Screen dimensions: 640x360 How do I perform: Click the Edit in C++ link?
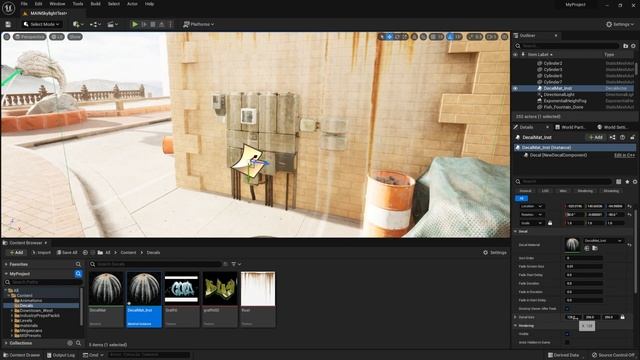coord(624,156)
